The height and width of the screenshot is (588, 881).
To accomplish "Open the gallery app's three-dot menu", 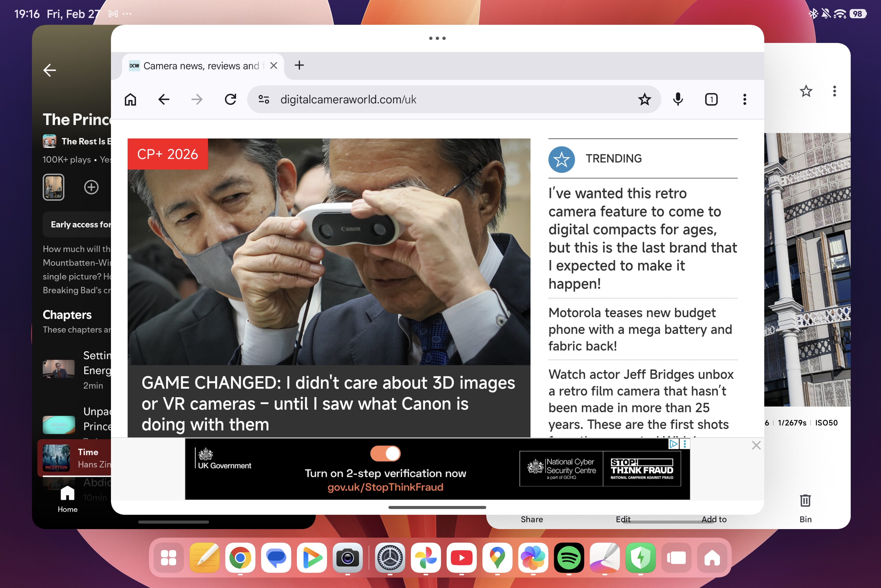I will coord(834,91).
